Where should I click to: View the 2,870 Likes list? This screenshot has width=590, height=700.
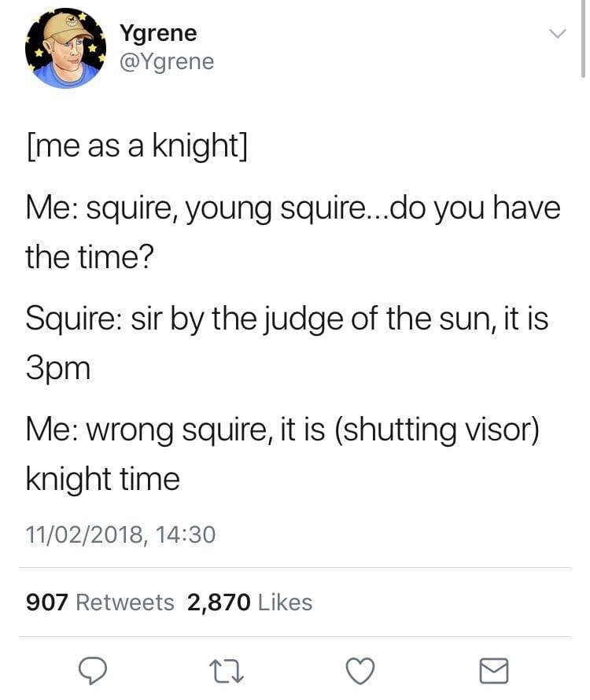[x=249, y=602]
